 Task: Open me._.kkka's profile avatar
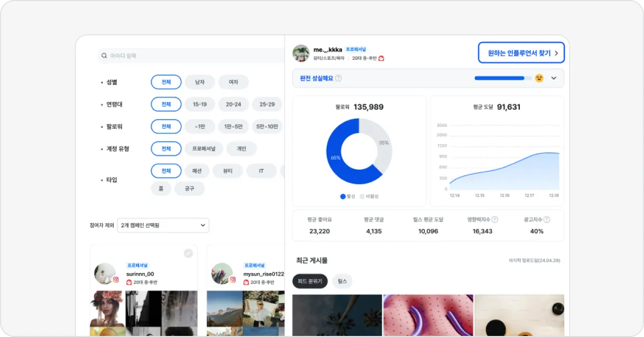(301, 53)
